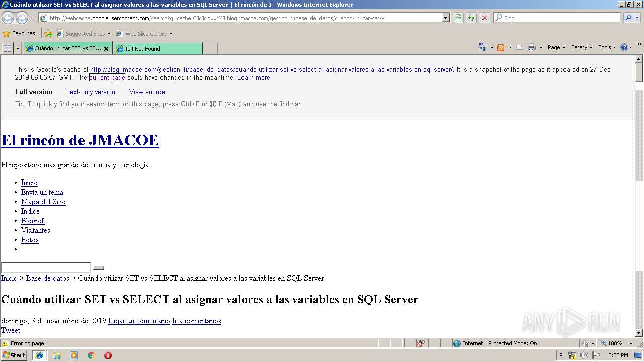Open Web Slice Gallery dropdown
This screenshot has width=644, height=362.
144,34
